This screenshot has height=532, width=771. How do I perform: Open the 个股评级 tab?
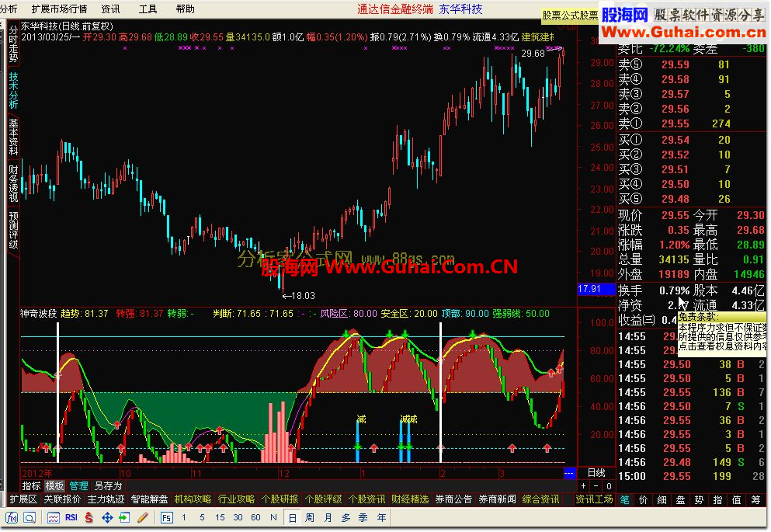(323, 499)
